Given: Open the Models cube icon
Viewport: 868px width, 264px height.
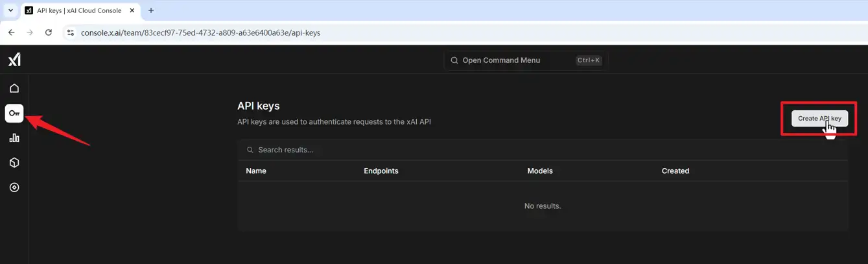Looking at the screenshot, I should (x=14, y=163).
